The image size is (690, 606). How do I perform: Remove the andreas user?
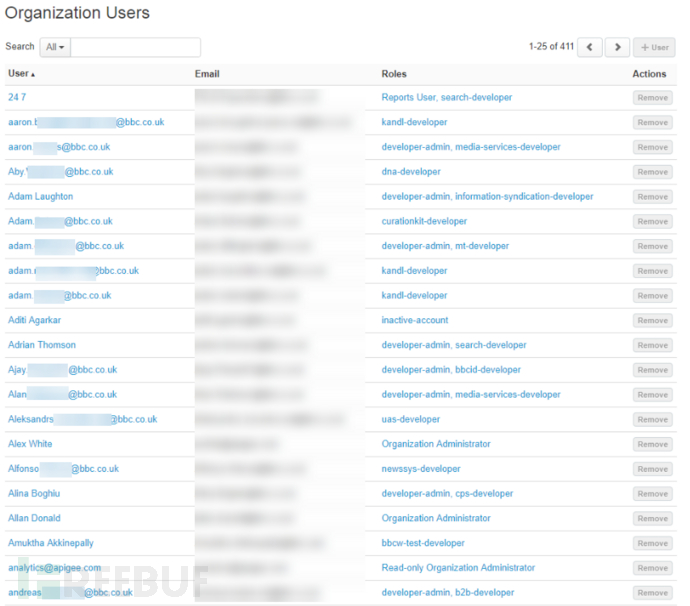[653, 593]
